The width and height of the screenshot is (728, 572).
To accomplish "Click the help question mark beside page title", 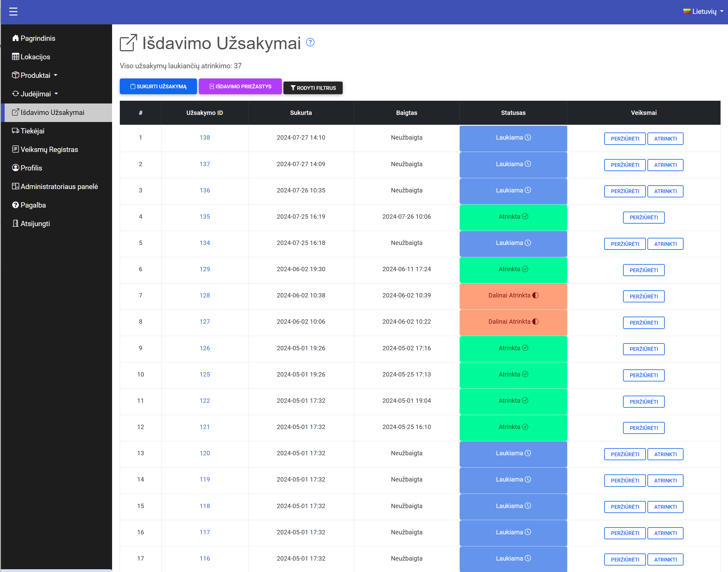I will point(310,43).
